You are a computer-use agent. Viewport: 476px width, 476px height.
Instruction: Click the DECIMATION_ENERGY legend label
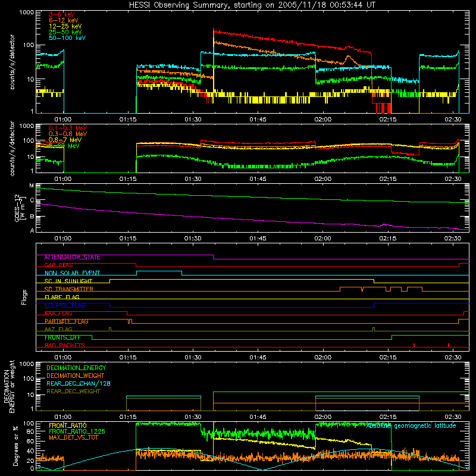[76, 368]
